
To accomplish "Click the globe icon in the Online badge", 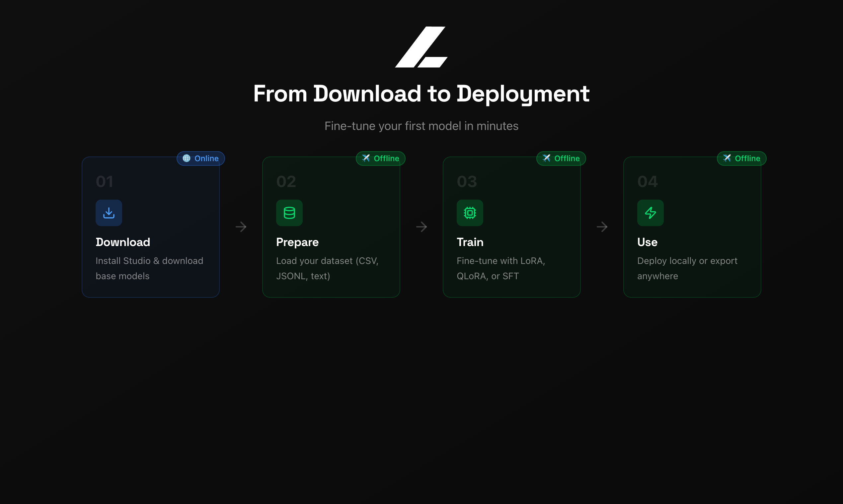I will coord(187,158).
